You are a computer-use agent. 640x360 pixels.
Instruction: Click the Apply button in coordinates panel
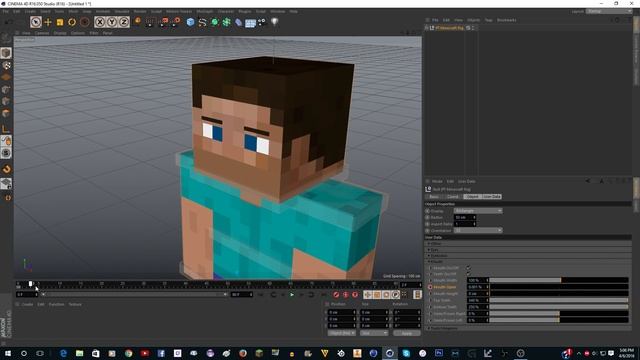coord(407,333)
